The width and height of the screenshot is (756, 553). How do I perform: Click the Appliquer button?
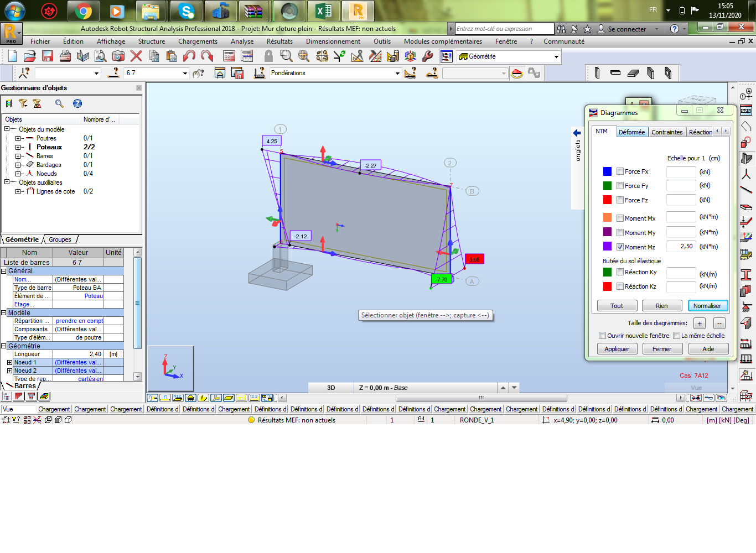pos(617,349)
